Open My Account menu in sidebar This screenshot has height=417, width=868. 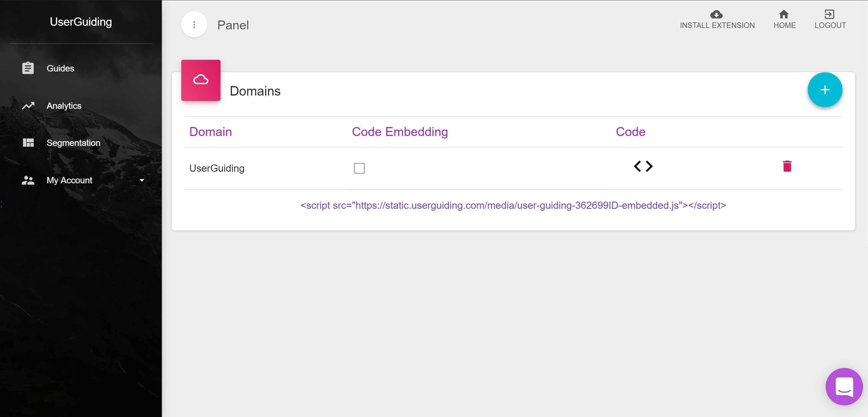click(69, 180)
